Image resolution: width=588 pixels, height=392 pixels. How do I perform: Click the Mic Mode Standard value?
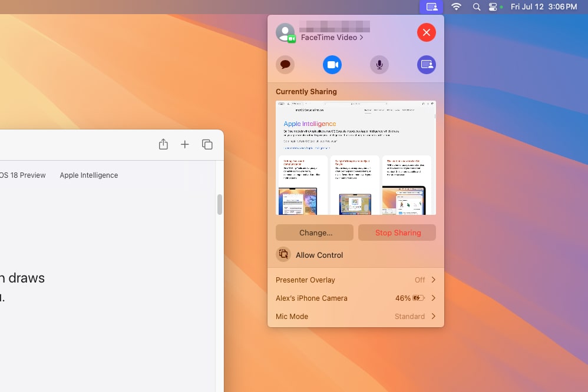[409, 316]
